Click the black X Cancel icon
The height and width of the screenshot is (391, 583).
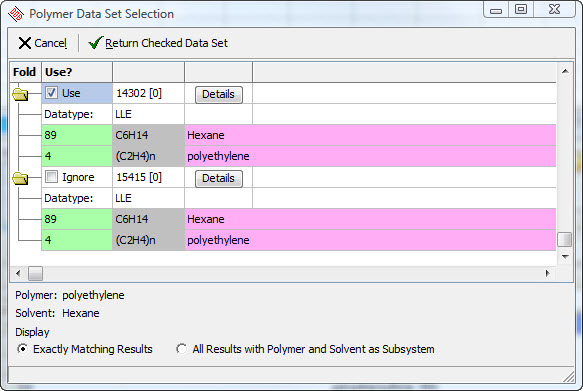click(25, 43)
